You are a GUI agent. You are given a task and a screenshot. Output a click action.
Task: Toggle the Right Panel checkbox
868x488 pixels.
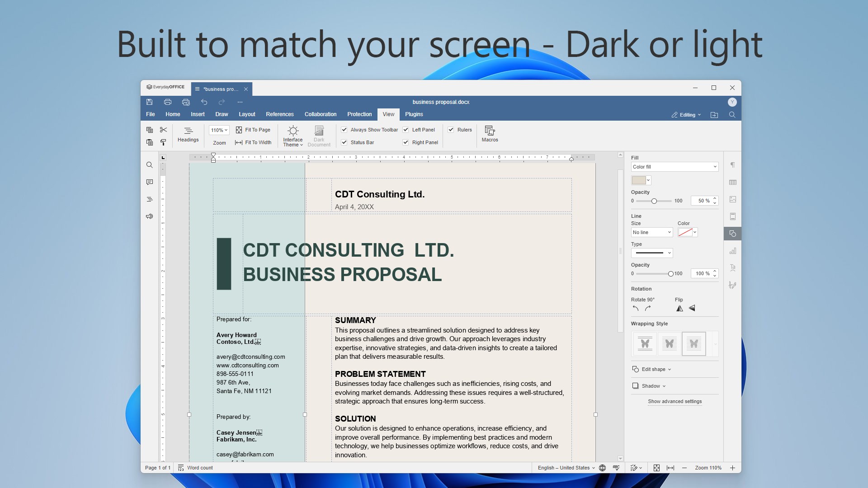pyautogui.click(x=406, y=142)
